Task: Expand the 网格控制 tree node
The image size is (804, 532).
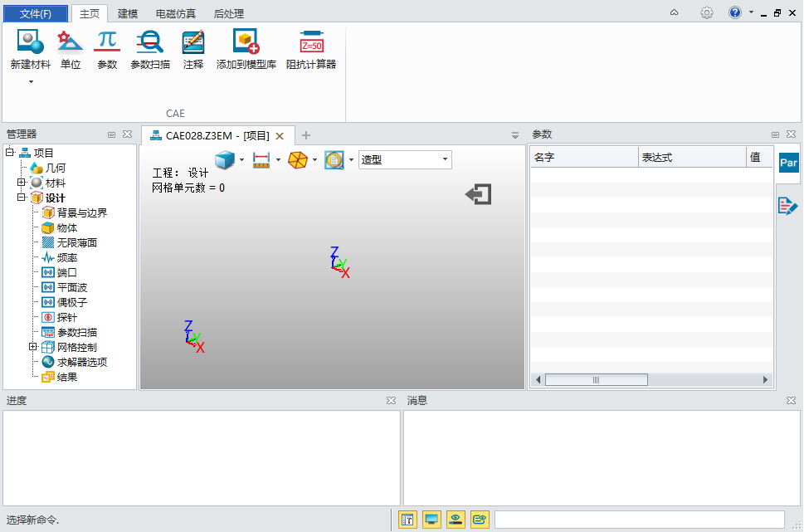Action: 33,347
